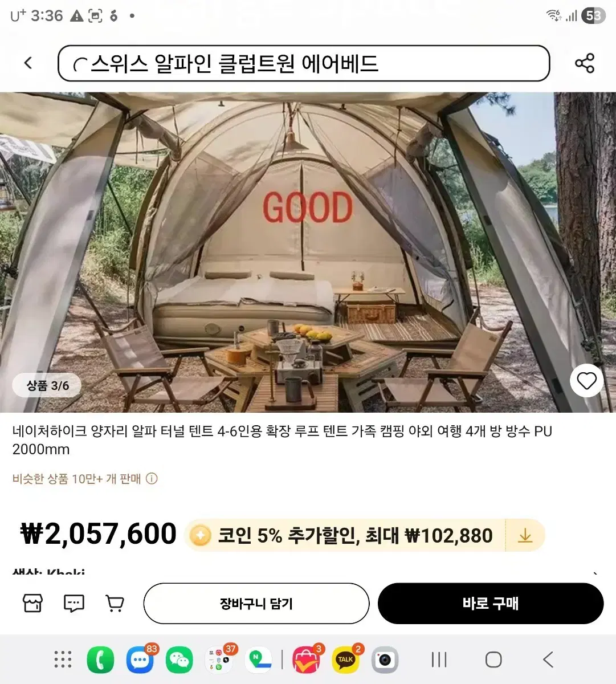This screenshot has height=684, width=616.
Task: Open the seller chat message icon
Action: pyautogui.click(x=74, y=603)
